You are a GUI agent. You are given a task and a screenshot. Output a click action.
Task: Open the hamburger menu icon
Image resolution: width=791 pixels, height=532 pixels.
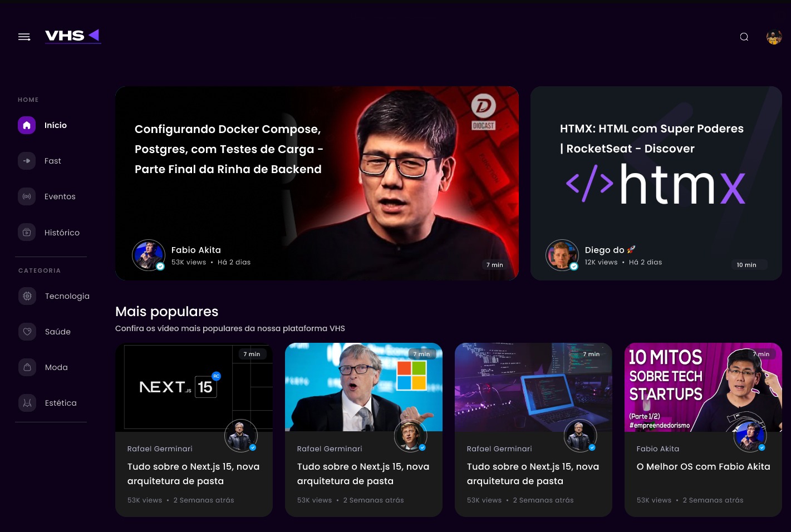(x=24, y=37)
